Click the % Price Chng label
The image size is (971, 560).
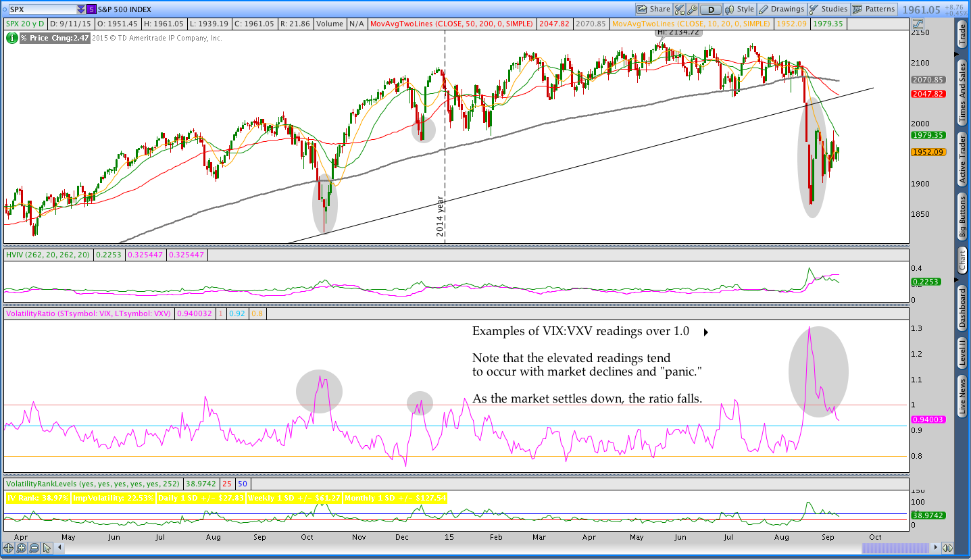(x=55, y=38)
